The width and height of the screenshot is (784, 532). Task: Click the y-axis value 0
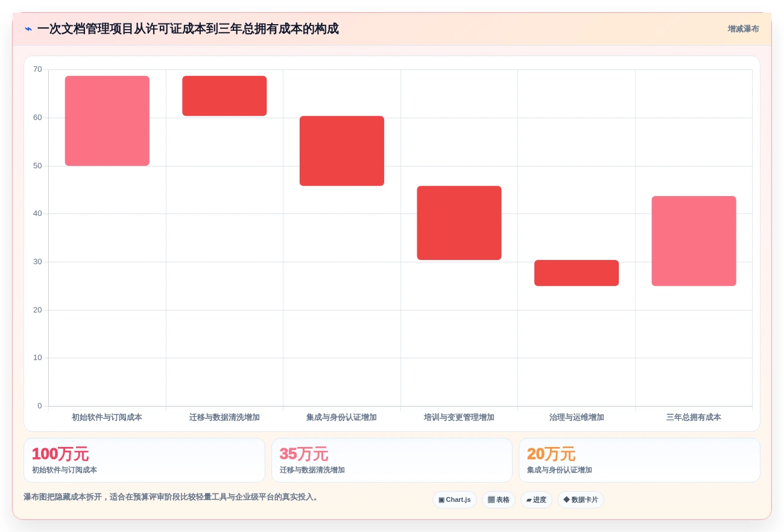pyautogui.click(x=40, y=406)
